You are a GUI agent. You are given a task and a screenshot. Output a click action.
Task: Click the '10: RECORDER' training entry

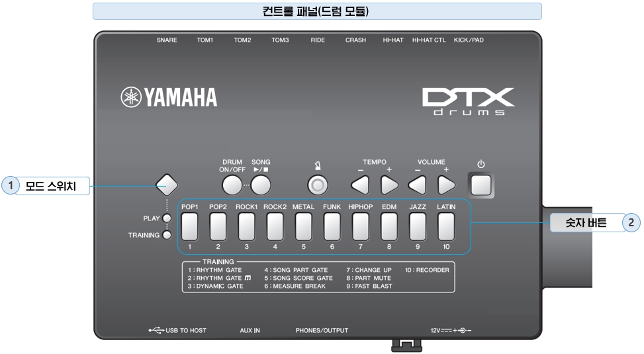tap(427, 270)
